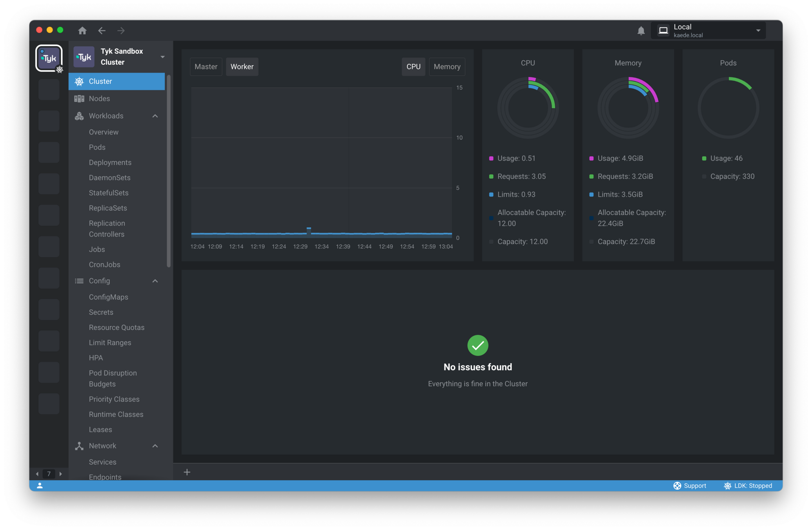Click the user profile icon in the status bar
Image resolution: width=812 pixels, height=530 pixels.
tap(40, 486)
